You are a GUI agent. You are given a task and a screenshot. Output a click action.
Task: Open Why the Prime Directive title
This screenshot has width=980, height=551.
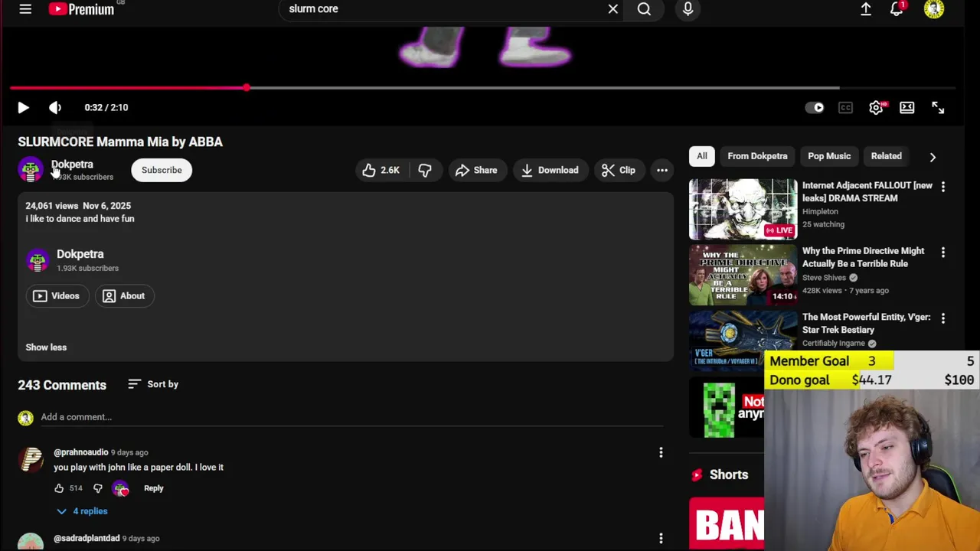(x=864, y=257)
